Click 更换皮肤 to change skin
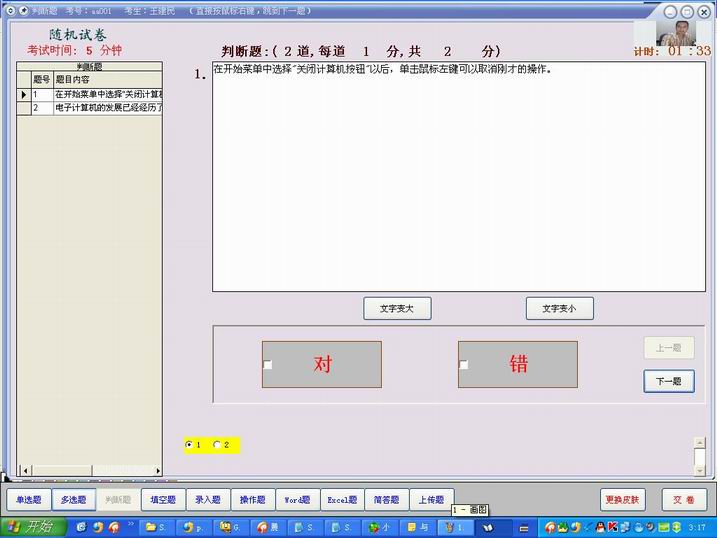The height and width of the screenshot is (538, 717). click(623, 500)
